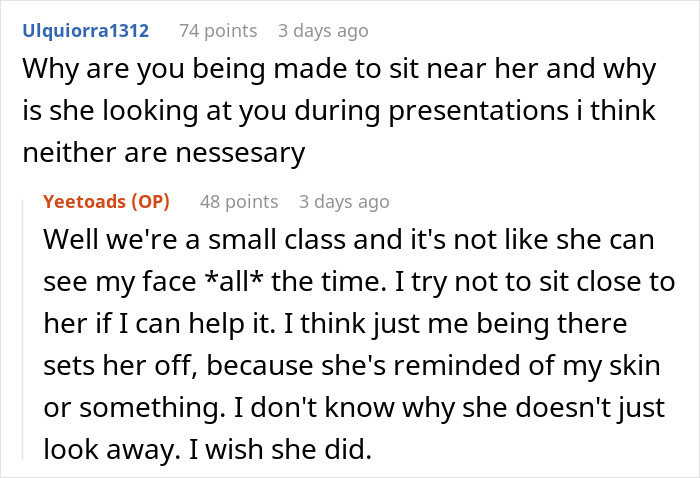Screen dimensions: 700x478
Task: Click the words 'neither are' in the top comment
Action: point(96,153)
